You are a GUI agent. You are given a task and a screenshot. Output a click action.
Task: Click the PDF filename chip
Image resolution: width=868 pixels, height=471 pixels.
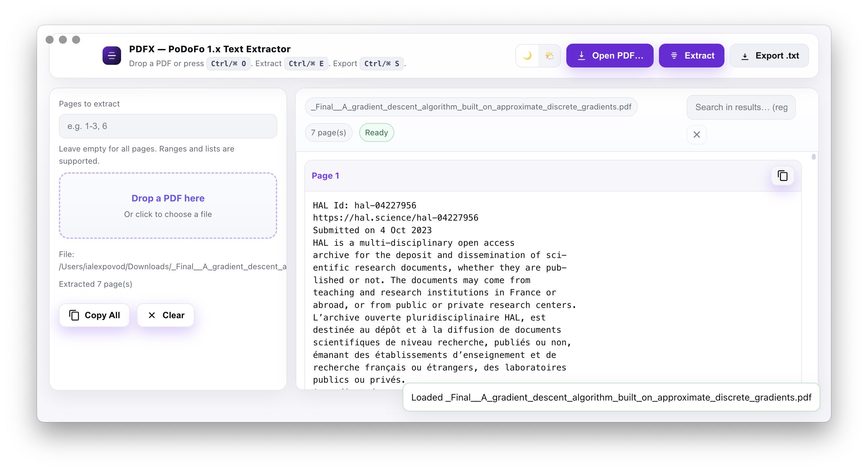(x=471, y=107)
